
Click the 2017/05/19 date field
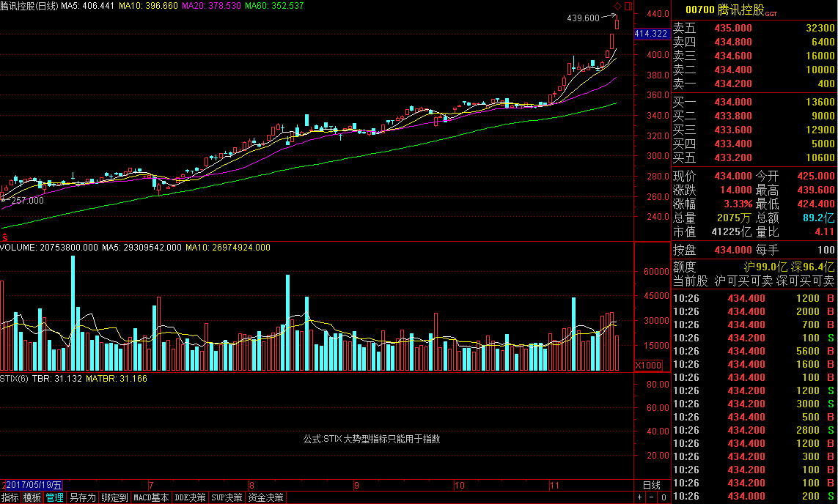click(x=34, y=485)
